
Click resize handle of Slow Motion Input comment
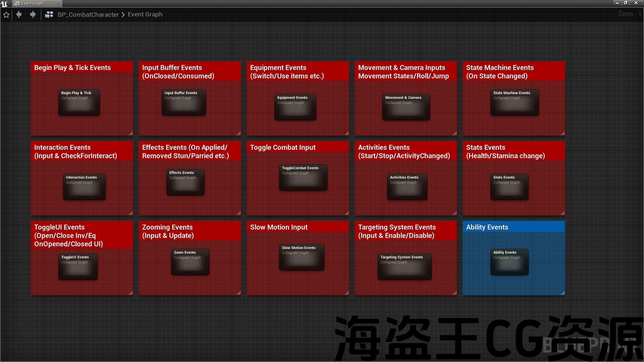346,293
